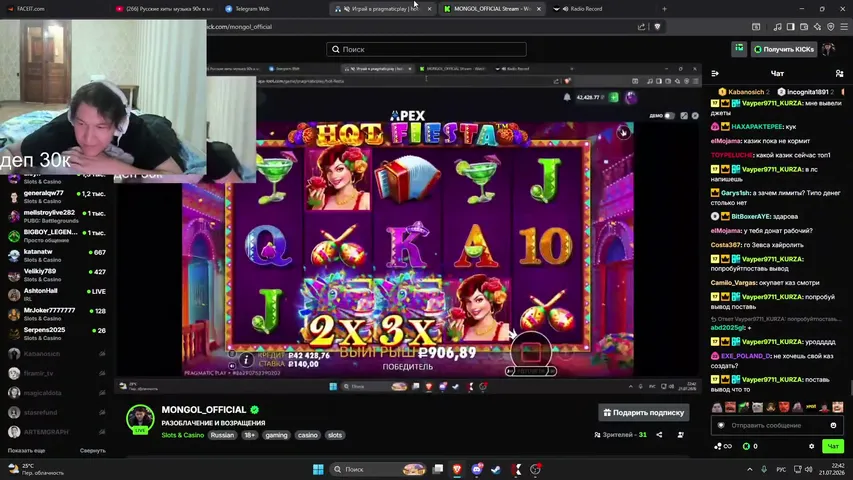Open chat settings gear icon
853x480 pixels.
coord(812,446)
